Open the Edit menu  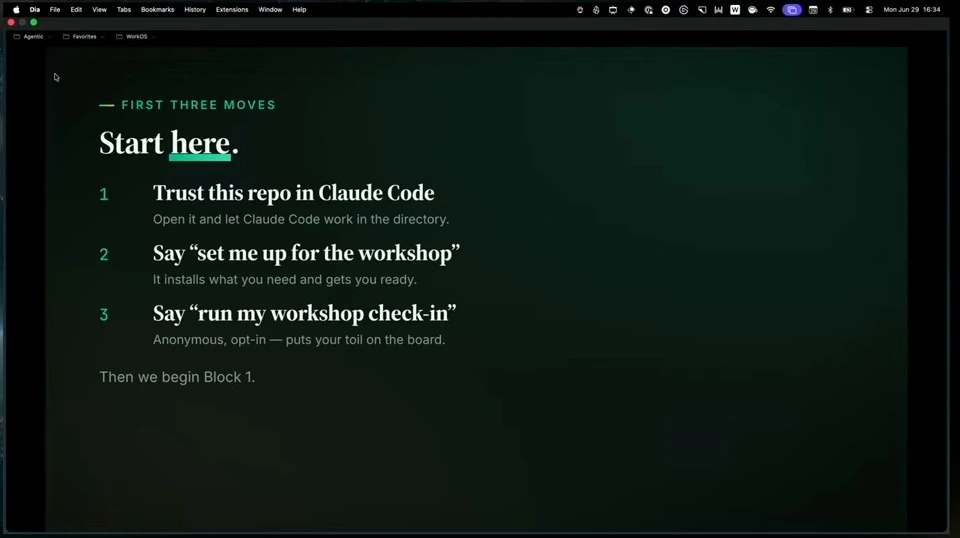tap(76, 10)
